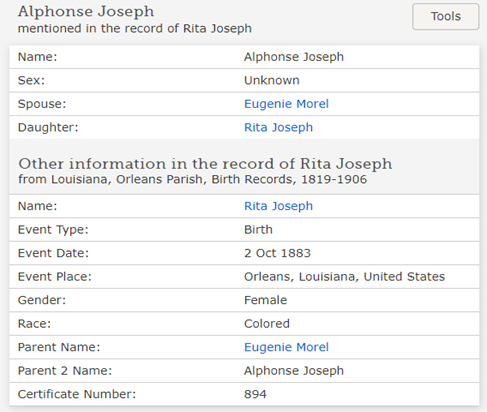Click the Alphonse Joseph value in first Name row
The height and width of the screenshot is (412, 487).
coord(294,57)
